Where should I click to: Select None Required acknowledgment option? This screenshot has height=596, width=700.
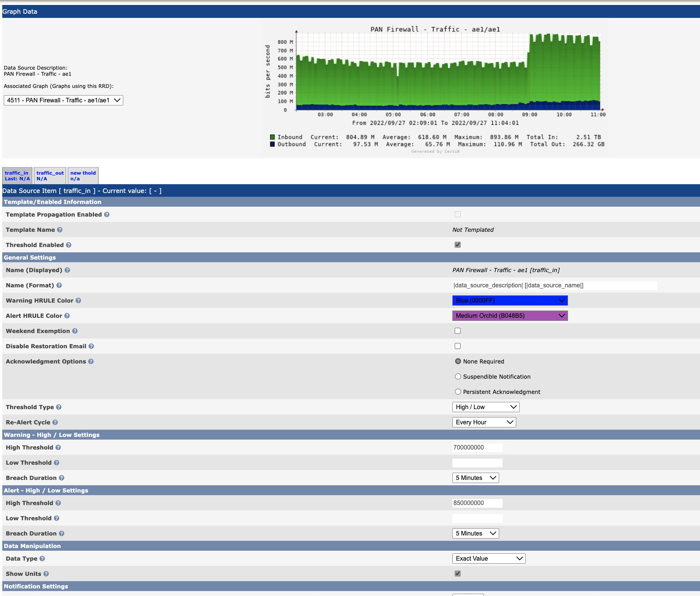pos(458,362)
